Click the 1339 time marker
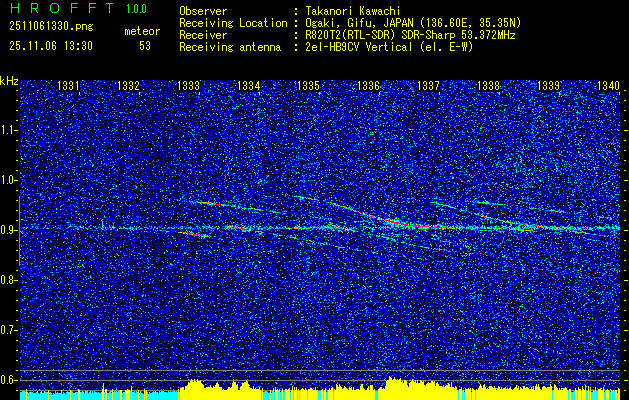This screenshot has width=629, height=400. pyautogui.click(x=548, y=85)
